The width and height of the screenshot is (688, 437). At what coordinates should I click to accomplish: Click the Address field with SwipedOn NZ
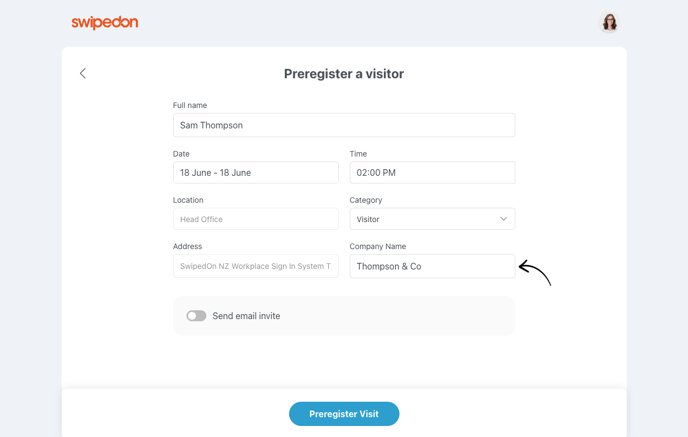(x=256, y=266)
